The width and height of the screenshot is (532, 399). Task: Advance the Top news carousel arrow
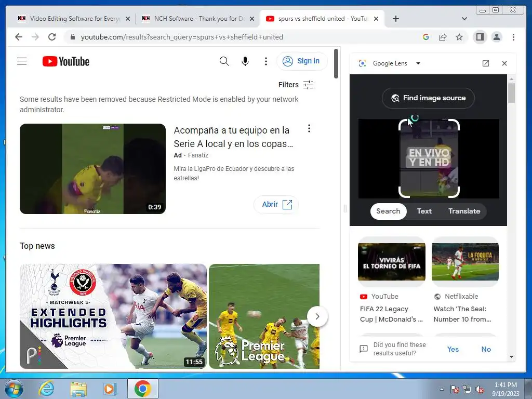point(317,316)
